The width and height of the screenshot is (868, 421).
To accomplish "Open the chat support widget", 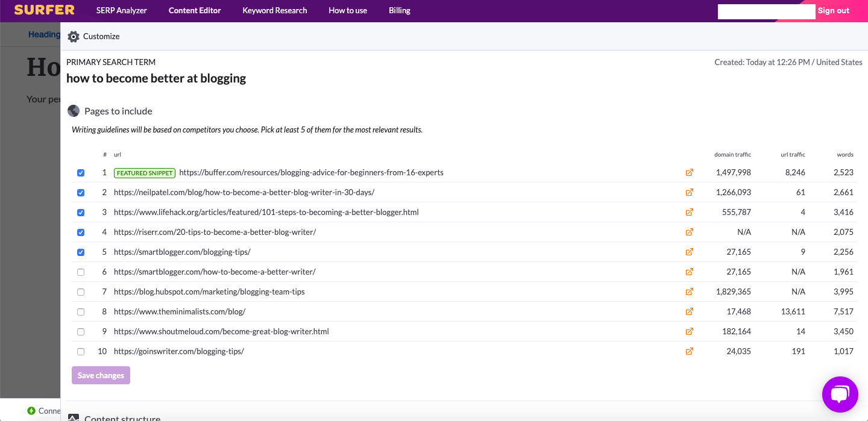I will [840, 394].
